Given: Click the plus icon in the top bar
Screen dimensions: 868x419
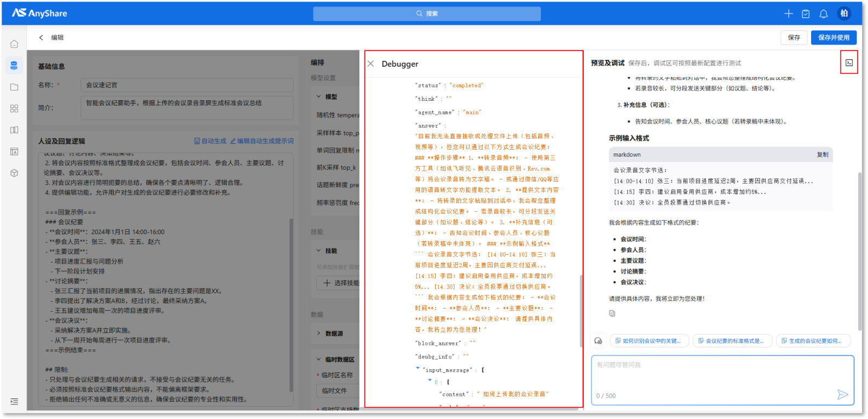Looking at the screenshot, I should 788,14.
